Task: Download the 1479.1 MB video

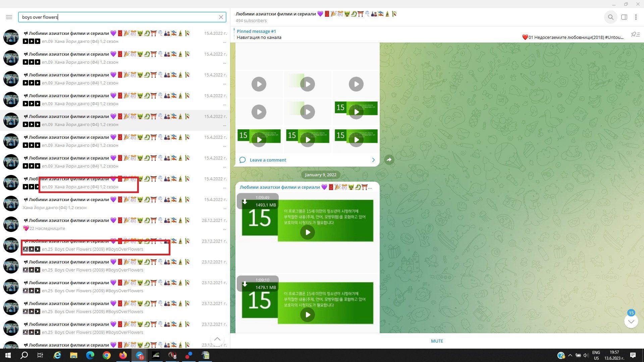Action: click(245, 284)
